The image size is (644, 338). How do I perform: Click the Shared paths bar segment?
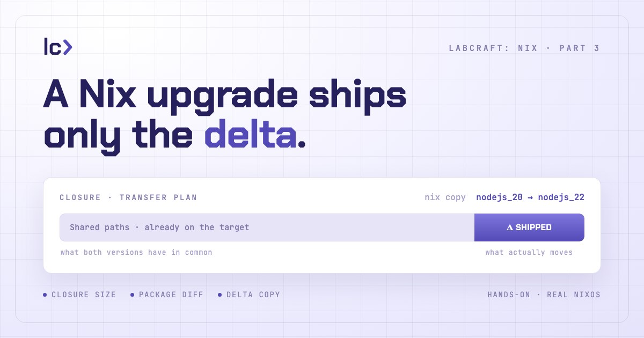[267, 227]
